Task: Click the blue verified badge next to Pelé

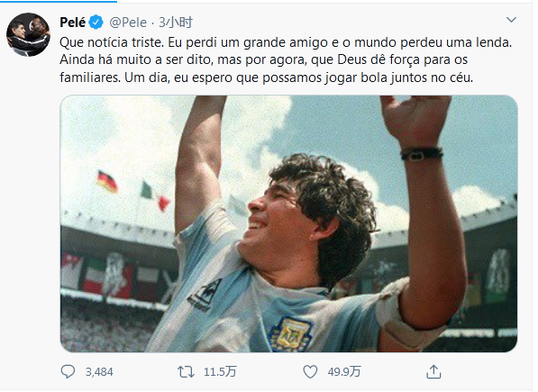Action: pos(96,23)
